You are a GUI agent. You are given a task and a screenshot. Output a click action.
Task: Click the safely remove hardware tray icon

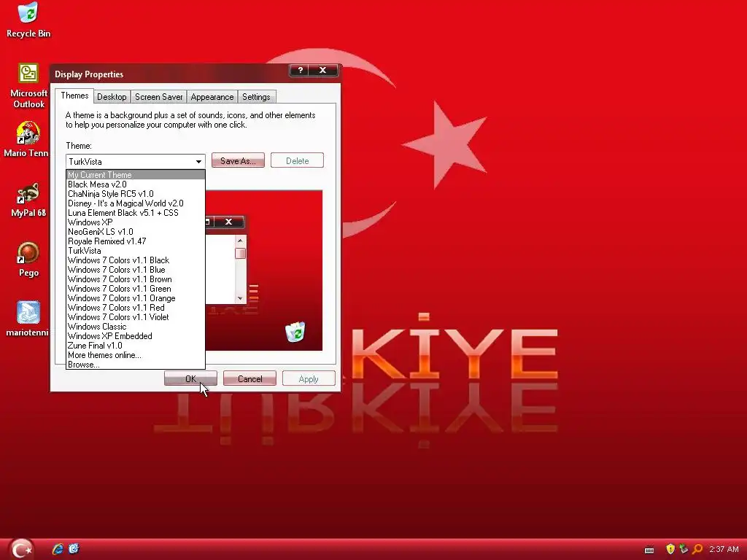coord(684,549)
